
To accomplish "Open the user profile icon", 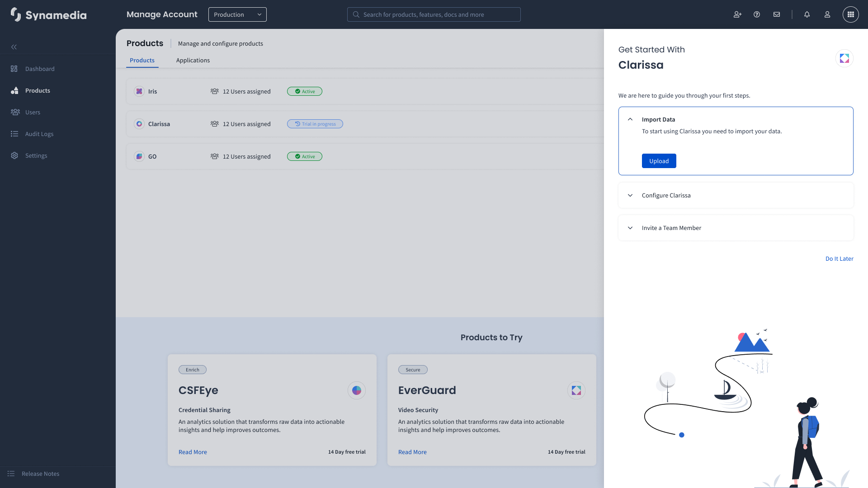I will [827, 14].
